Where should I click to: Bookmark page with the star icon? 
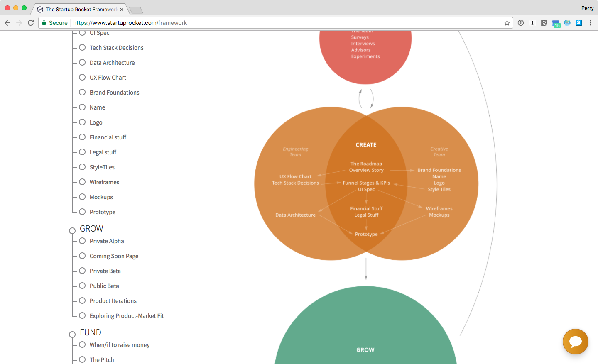click(507, 23)
